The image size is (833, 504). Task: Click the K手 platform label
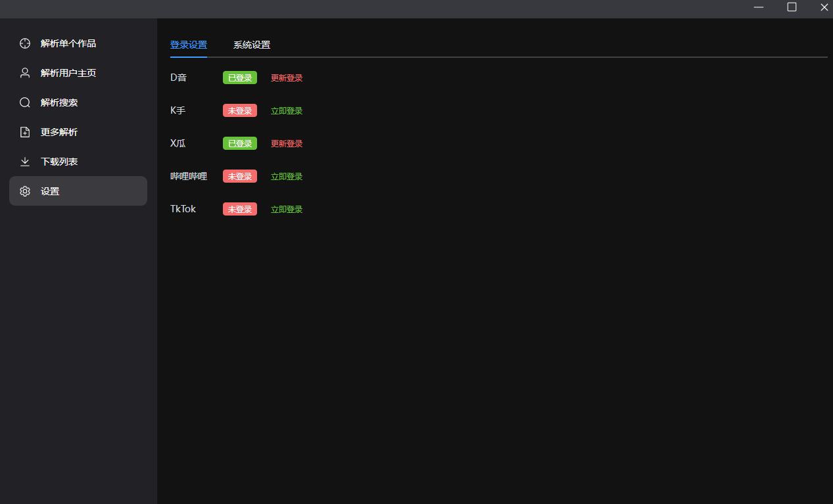[178, 110]
